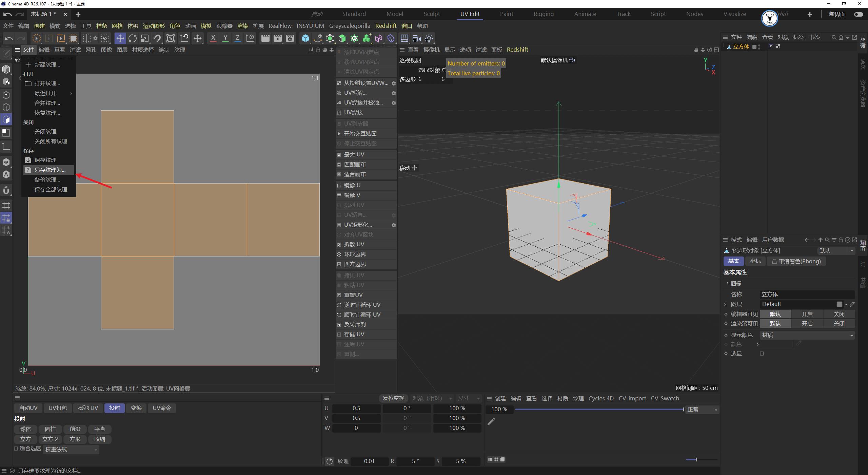Image resolution: width=868 pixels, height=475 pixels.
Task: Click the U value input field showing 0.5
Action: (x=356, y=408)
